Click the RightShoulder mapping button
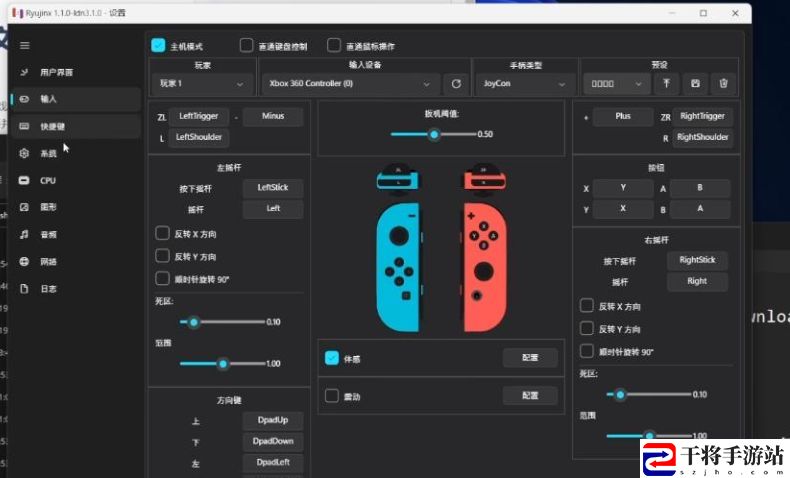790x478 pixels. (702, 138)
